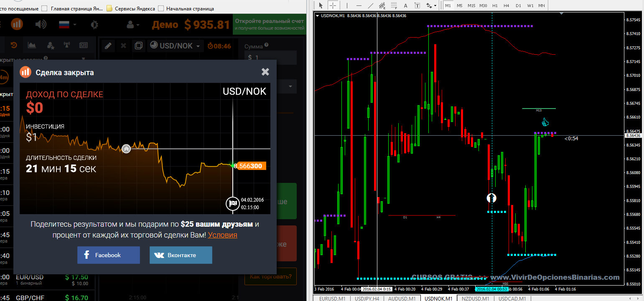Open the arrows objects dropdown
The height and width of the screenshot is (301, 644).
[x=431, y=5]
